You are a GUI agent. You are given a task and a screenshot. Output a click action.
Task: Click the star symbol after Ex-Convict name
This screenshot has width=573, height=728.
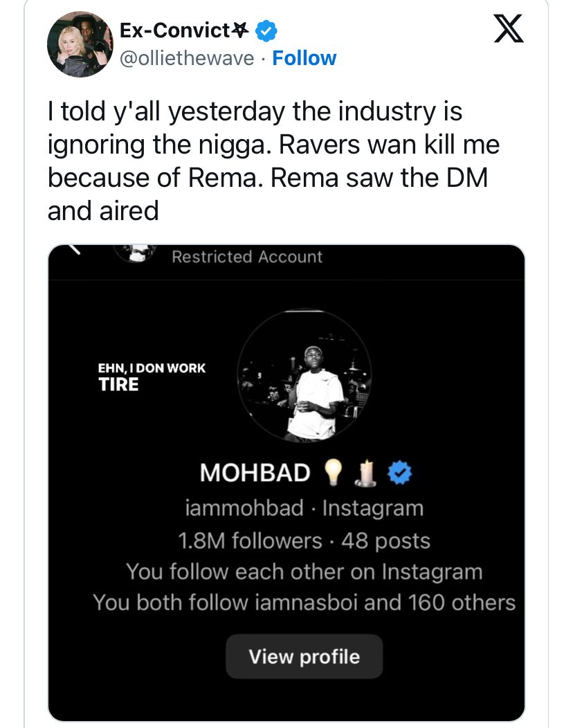241,30
